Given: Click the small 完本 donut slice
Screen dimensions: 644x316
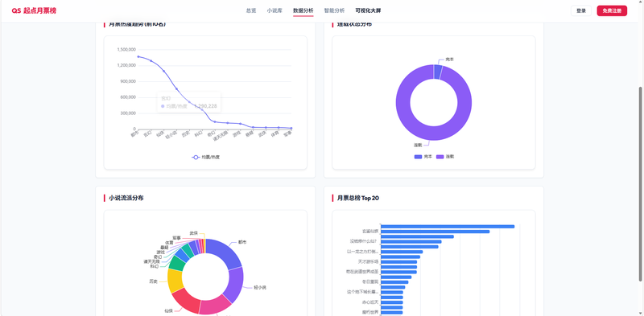Looking at the screenshot, I should coord(438,72).
